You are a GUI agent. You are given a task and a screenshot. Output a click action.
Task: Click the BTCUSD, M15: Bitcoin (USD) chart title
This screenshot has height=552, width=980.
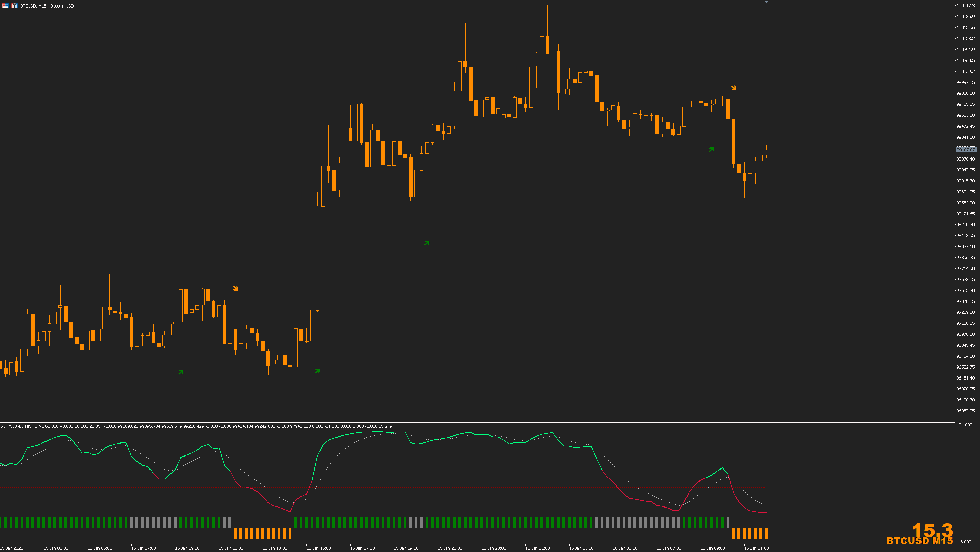48,6
